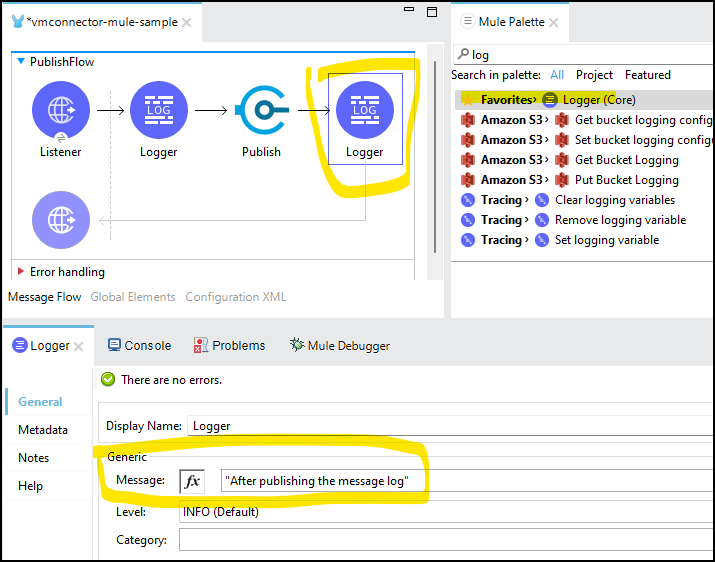Expand the Error handling section
The image size is (715, 562).
(21, 271)
